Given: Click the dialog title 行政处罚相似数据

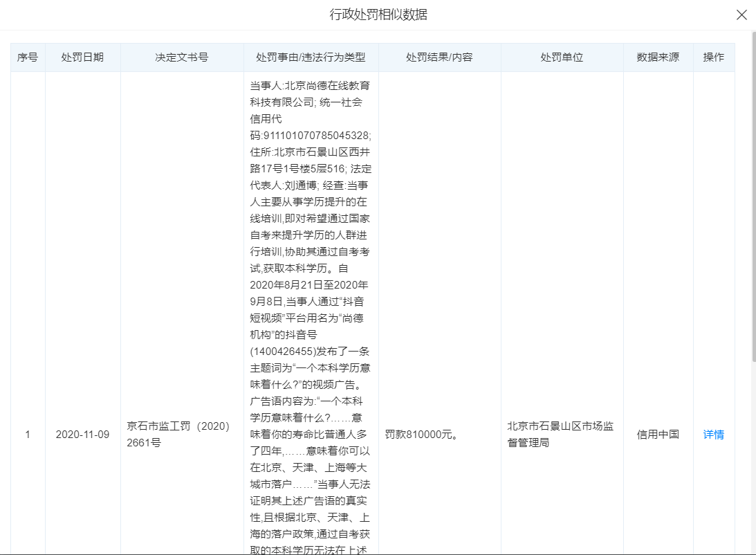Looking at the screenshot, I should click(378, 15).
